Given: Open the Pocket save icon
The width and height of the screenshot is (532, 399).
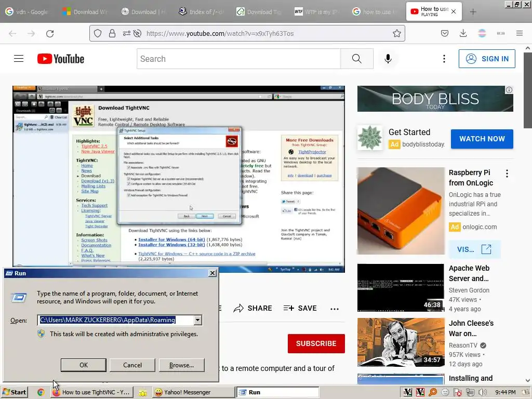Looking at the screenshot, I should click(x=445, y=33).
